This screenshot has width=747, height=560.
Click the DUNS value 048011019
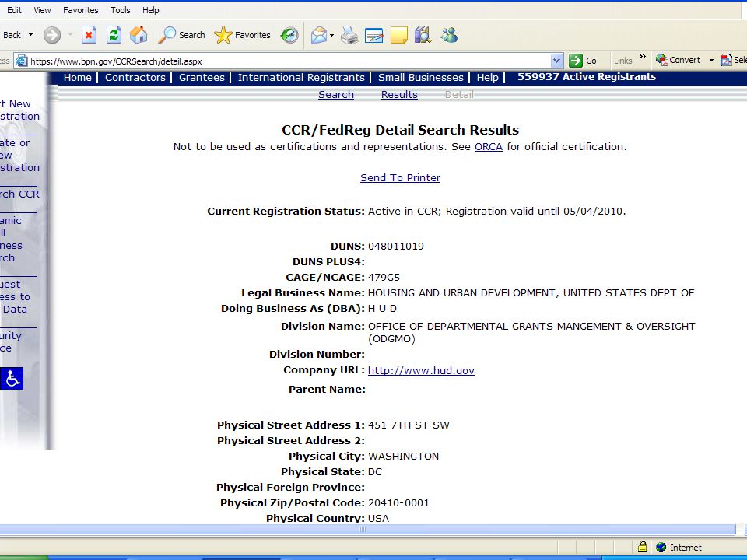[x=396, y=247]
